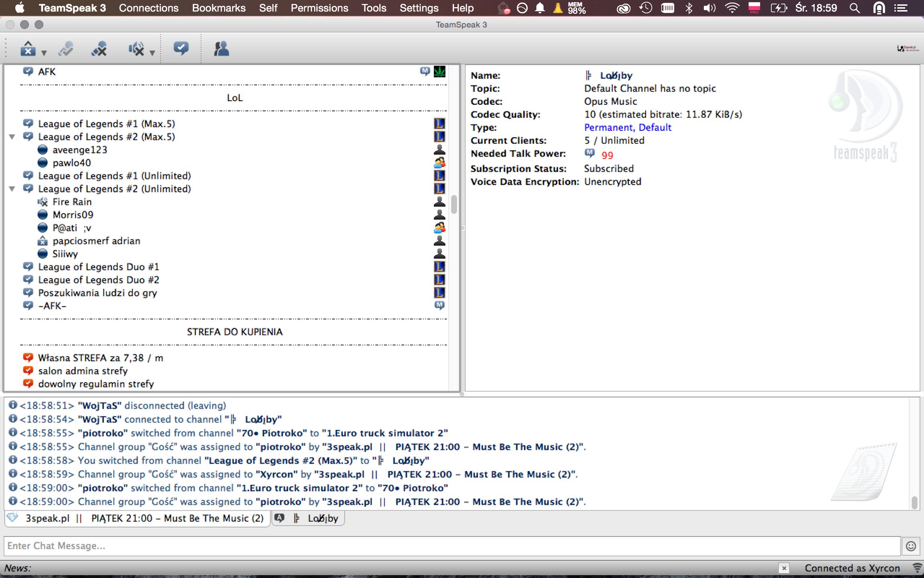Collapse League of Legends #2 (Max.5) channel
This screenshot has width=924, height=578.
12,136
